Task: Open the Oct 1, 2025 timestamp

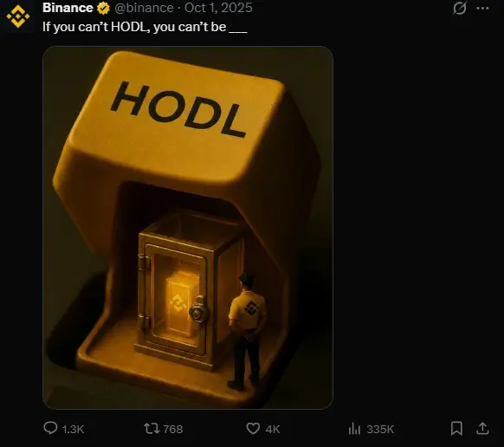Action: point(218,8)
